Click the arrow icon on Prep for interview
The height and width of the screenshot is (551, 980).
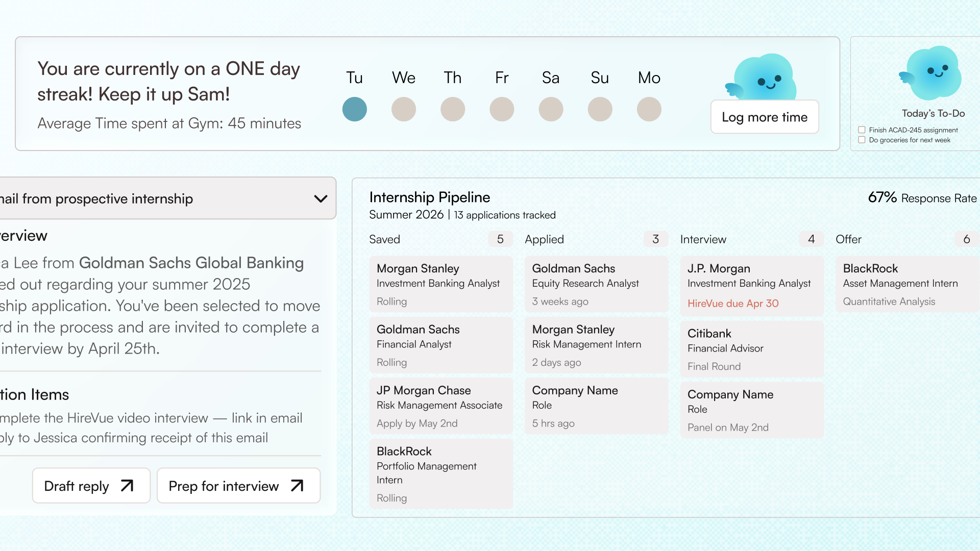tap(297, 486)
